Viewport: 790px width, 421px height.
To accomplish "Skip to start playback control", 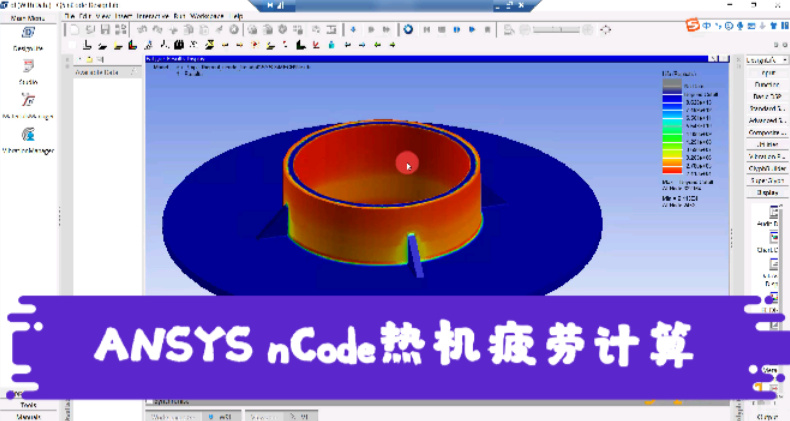I will (427, 30).
